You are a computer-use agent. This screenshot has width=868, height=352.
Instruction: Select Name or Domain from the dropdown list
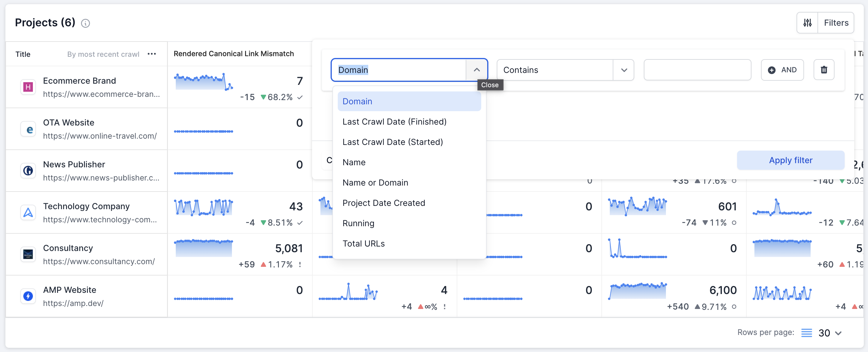[x=375, y=182]
